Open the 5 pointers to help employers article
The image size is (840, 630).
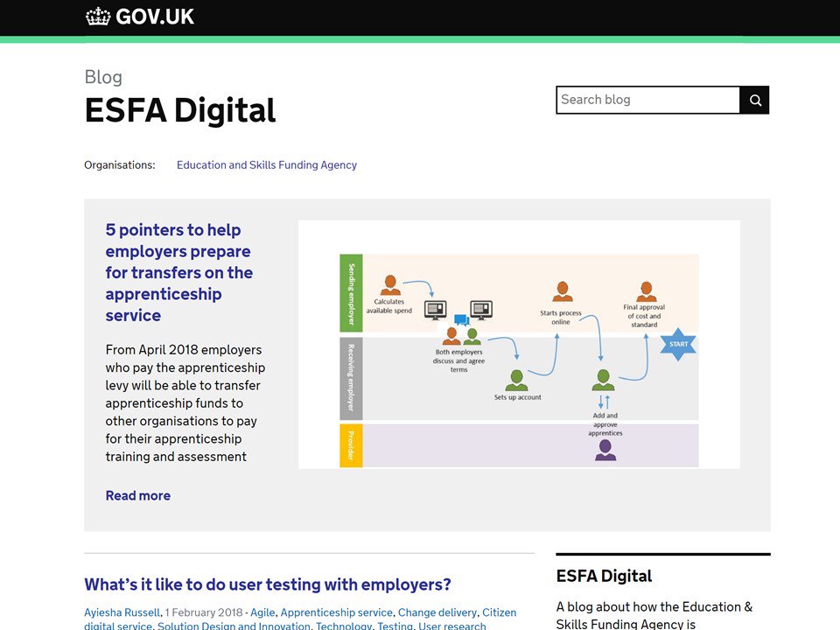(178, 272)
